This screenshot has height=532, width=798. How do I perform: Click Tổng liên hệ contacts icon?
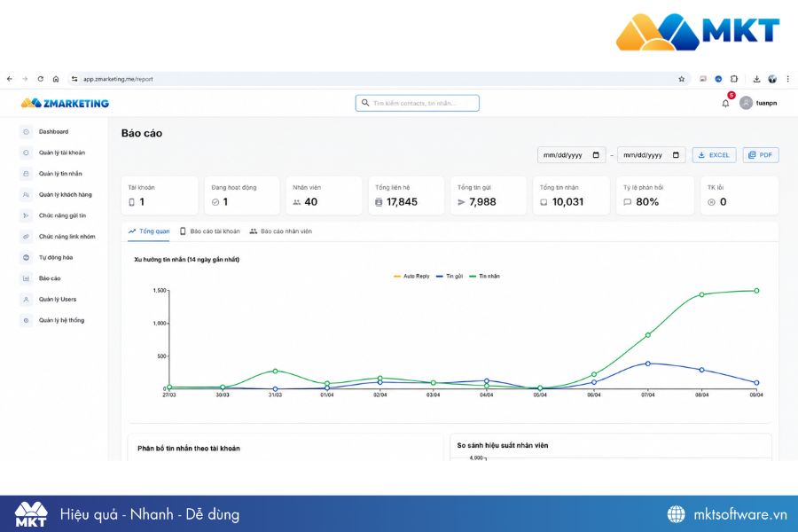tap(379, 202)
